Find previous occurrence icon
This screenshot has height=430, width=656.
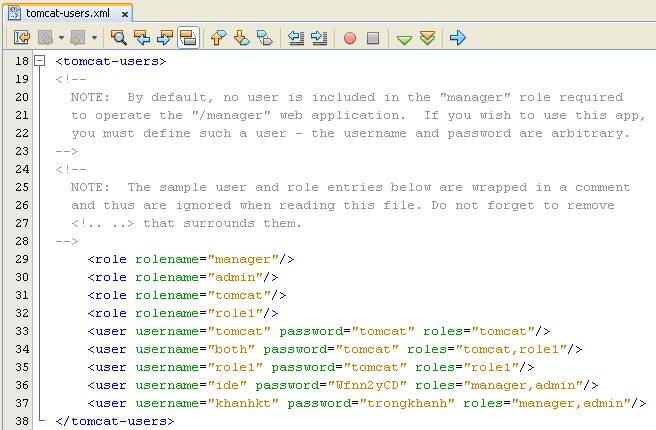142,38
